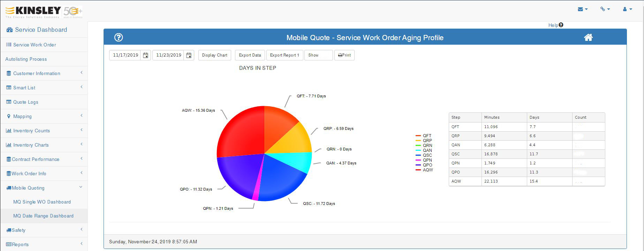Open the envelope messages dropdown icon
Image resolution: width=644 pixels, height=251 pixels.
(x=583, y=9)
